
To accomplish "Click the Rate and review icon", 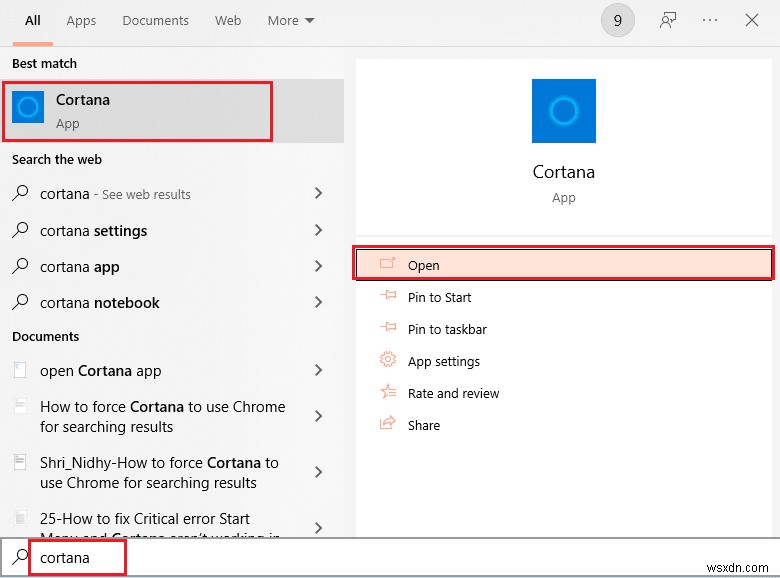I will [x=388, y=393].
